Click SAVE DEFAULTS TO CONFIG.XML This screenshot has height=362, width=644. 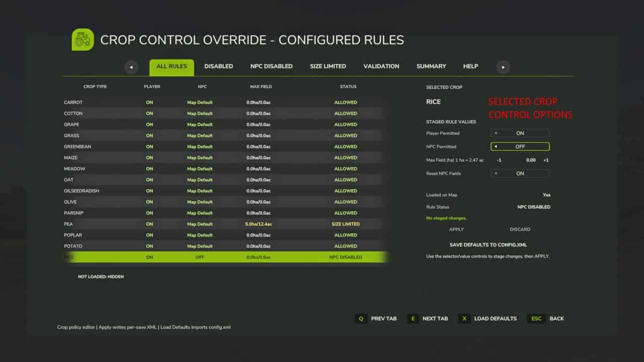pos(488,245)
